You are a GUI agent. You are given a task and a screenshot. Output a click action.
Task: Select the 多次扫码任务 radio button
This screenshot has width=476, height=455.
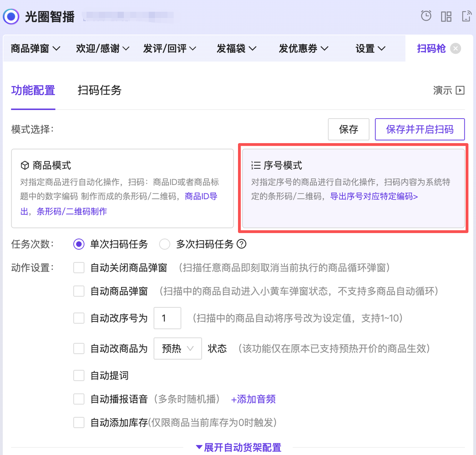point(164,244)
